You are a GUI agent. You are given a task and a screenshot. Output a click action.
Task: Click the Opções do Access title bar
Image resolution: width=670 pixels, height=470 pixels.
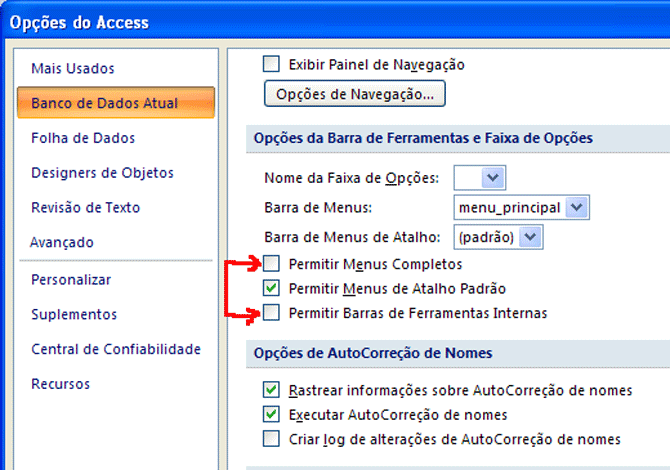click(x=335, y=21)
